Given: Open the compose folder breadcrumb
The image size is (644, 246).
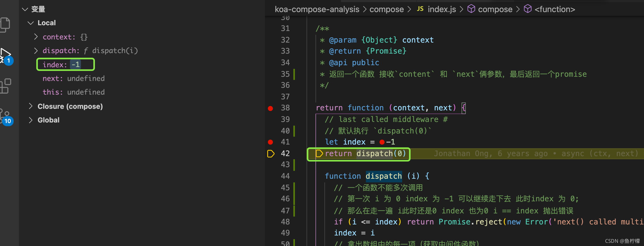Looking at the screenshot, I should click(x=387, y=9).
